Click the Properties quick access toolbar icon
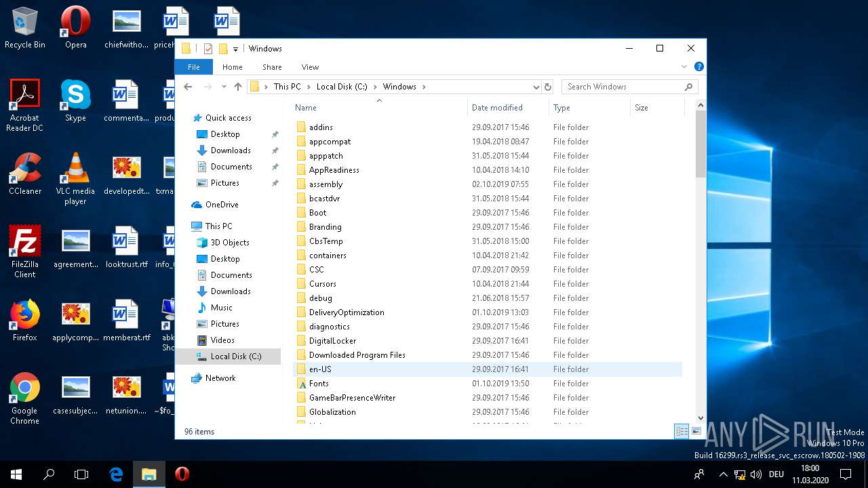868x488 pixels. (208, 49)
